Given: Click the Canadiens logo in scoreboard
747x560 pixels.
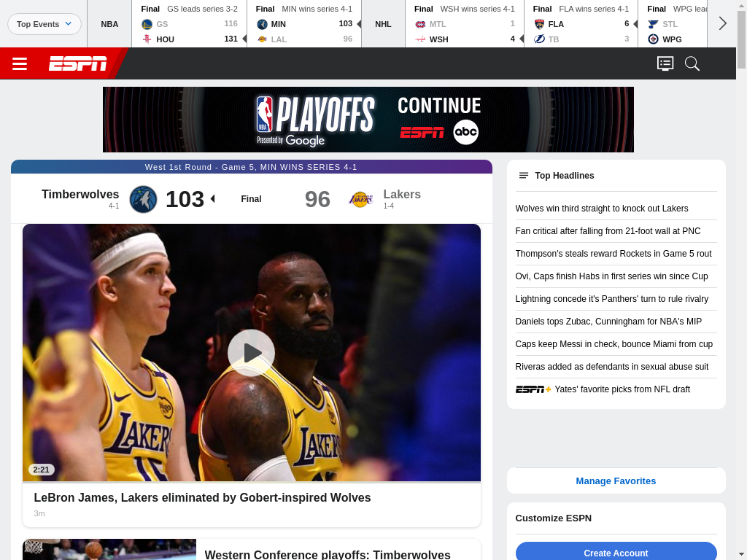Looking at the screenshot, I should click(x=420, y=24).
